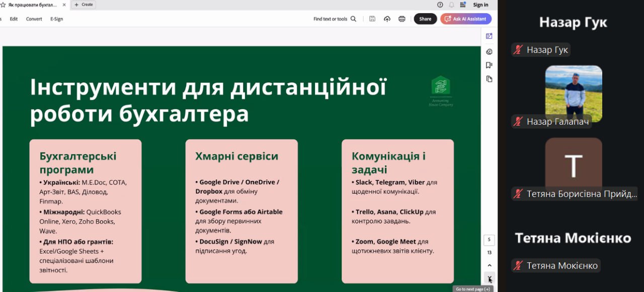
Task: Open the E-Sign menu
Action: [x=56, y=19]
